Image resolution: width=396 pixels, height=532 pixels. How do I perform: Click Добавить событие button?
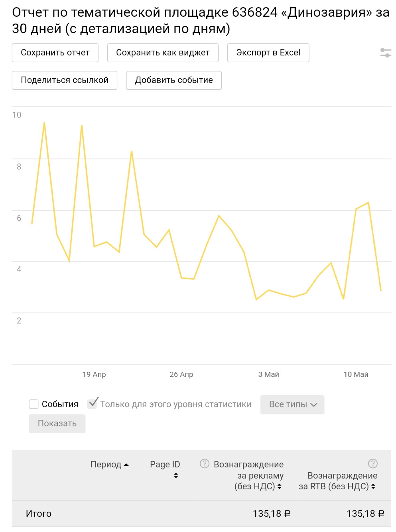pyautogui.click(x=174, y=80)
